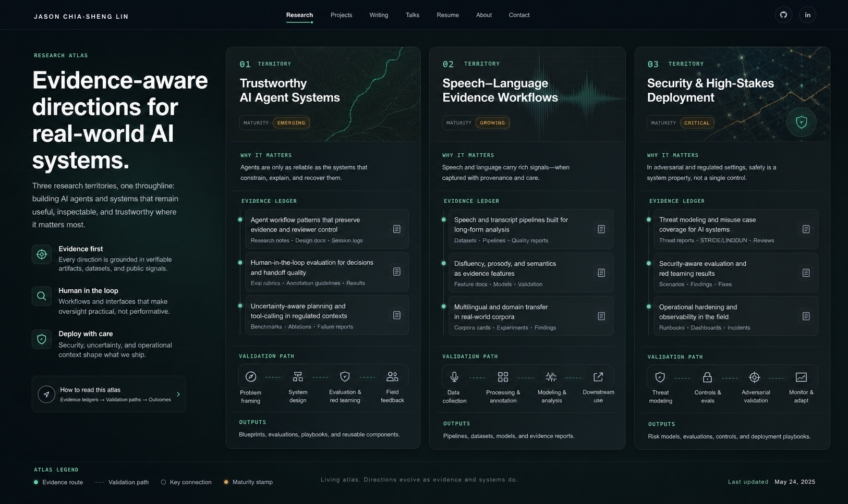The height and width of the screenshot is (504, 848).
Task: Select the Downstream use external link icon
Action: coord(598,376)
